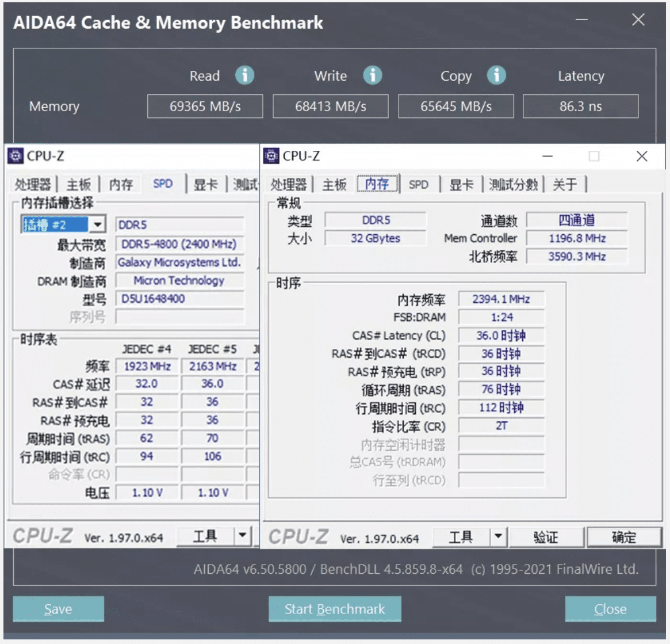Screen dimensions: 670x644
Task: Click the tRC 112 时钟 field
Action: (501, 407)
